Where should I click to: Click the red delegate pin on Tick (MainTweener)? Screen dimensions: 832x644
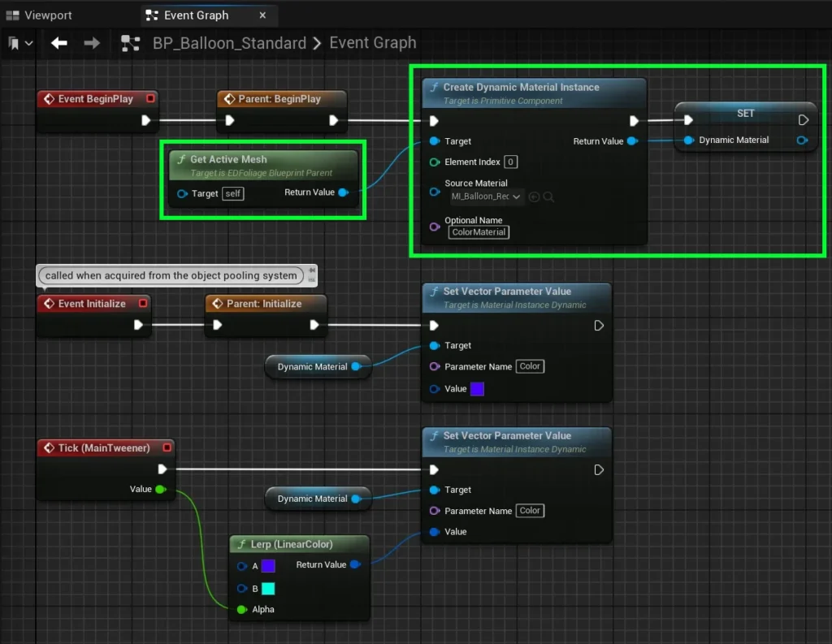coord(167,447)
